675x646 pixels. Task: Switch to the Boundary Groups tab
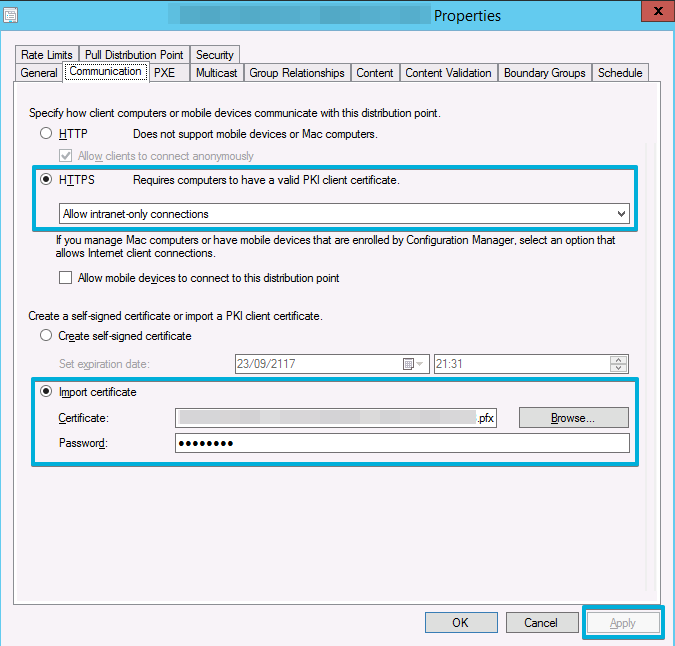[545, 73]
